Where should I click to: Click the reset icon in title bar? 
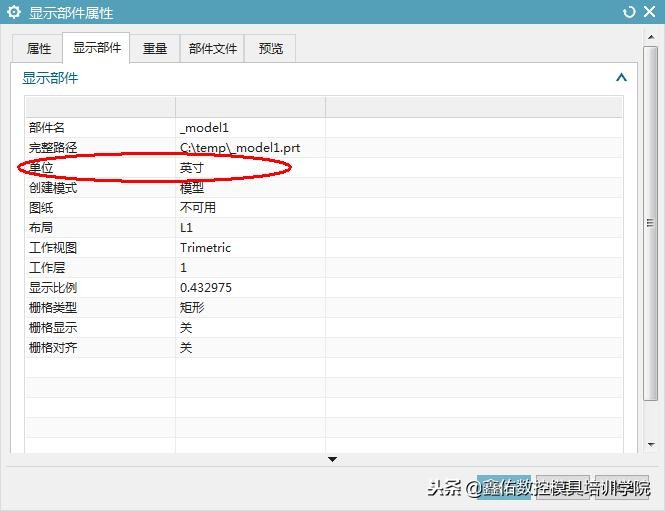(x=629, y=12)
